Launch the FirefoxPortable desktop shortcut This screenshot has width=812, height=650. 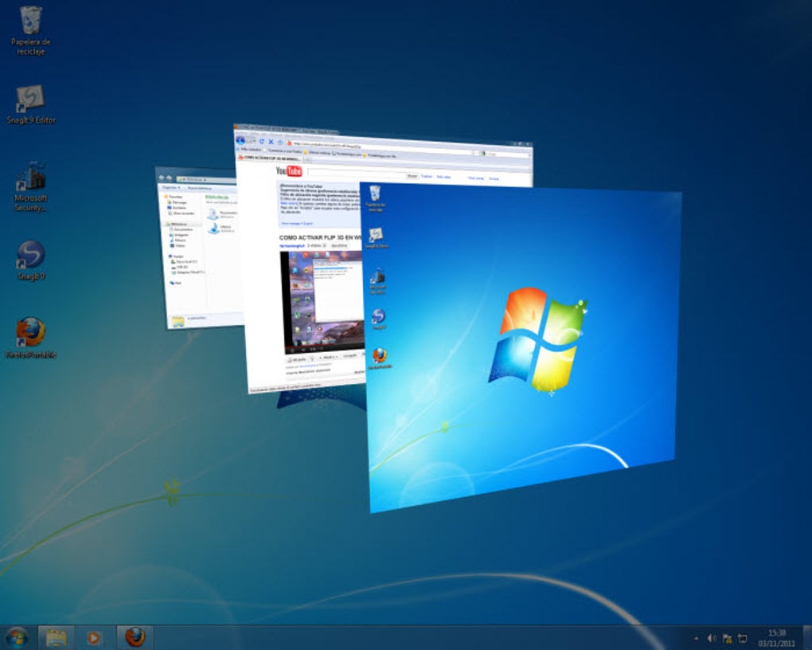click(30, 339)
